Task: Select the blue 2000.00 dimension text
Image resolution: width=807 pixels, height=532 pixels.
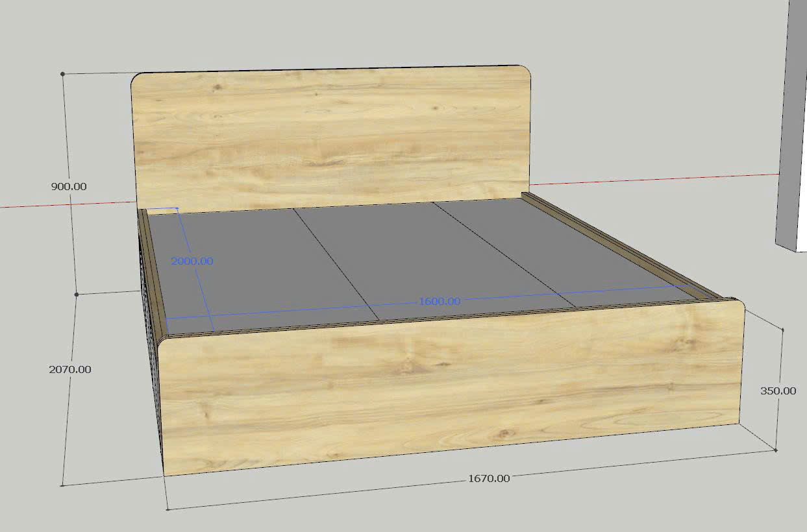Action: click(192, 261)
